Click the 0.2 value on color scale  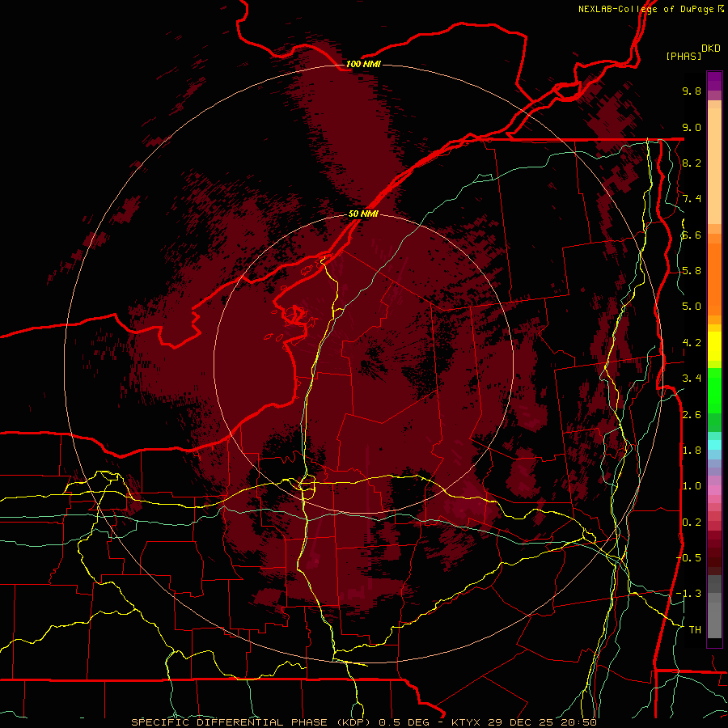tap(692, 523)
